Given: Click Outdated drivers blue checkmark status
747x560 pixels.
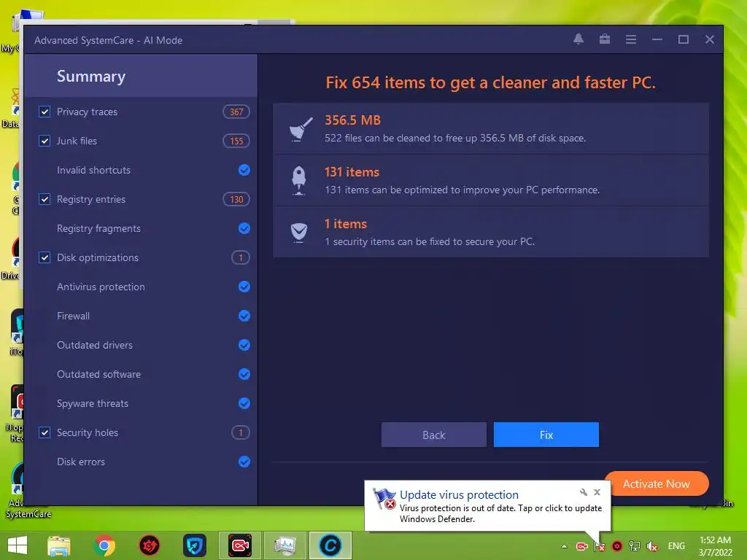Looking at the screenshot, I should point(244,345).
